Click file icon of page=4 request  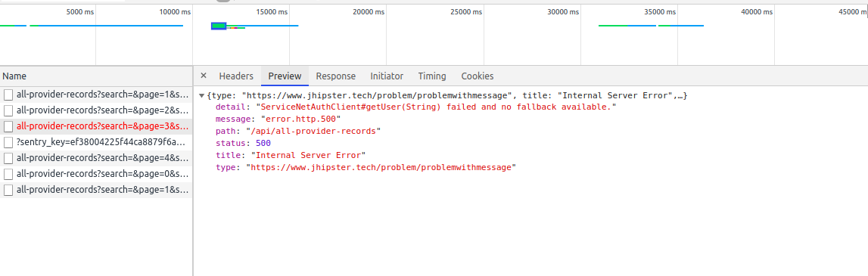8,158
